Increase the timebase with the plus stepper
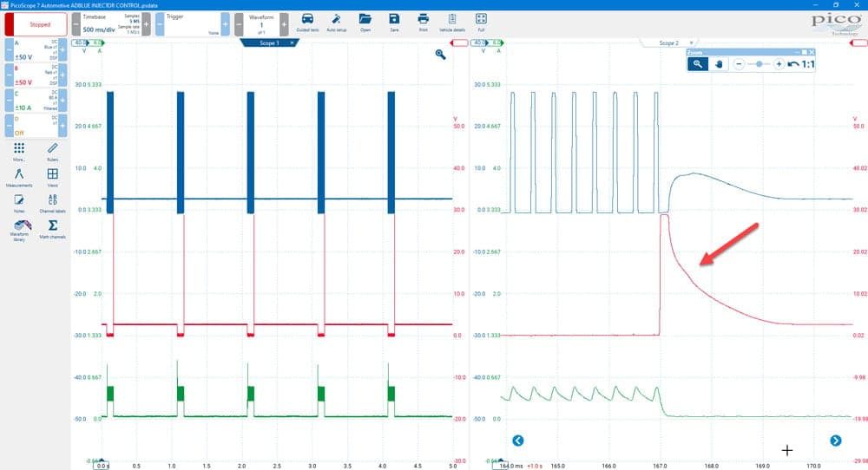 coord(146,24)
